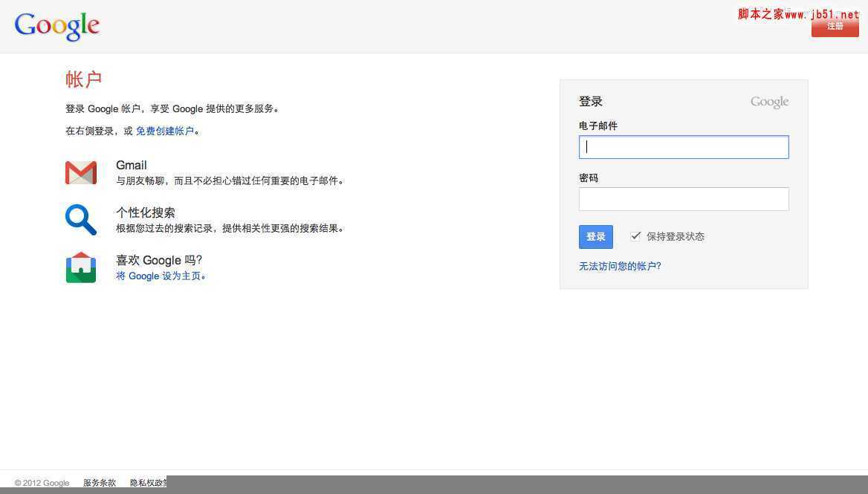Click the 喜欢 Google 吗 heading

(x=158, y=260)
